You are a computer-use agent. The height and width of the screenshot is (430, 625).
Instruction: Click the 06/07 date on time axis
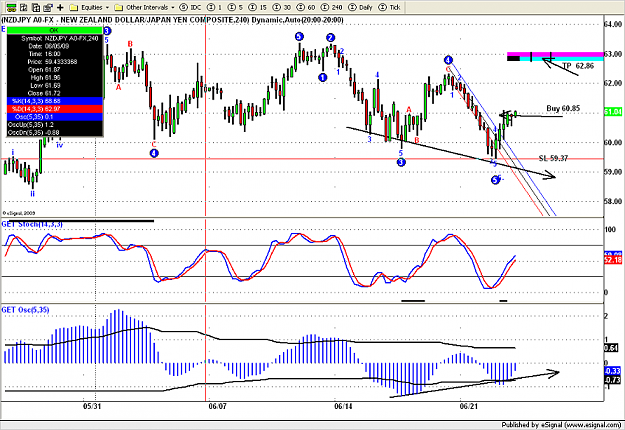218,406
